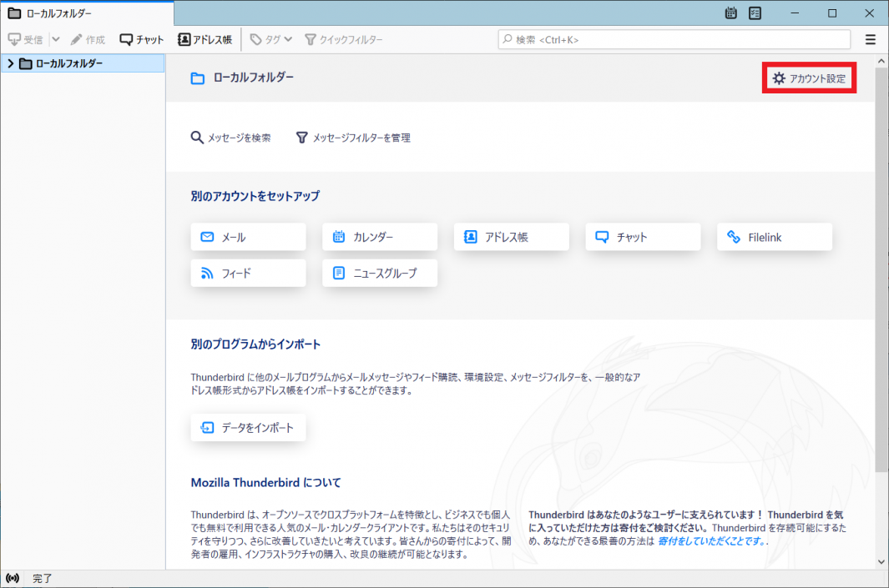Set up a メール account
The height and width of the screenshot is (588, 889).
coord(248,237)
